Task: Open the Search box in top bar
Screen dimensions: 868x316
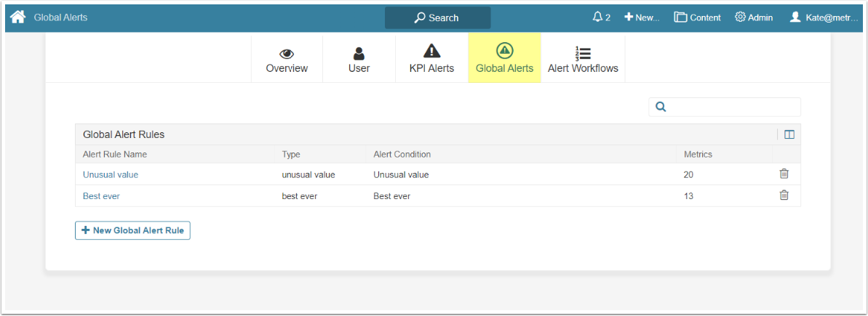Action: [437, 17]
